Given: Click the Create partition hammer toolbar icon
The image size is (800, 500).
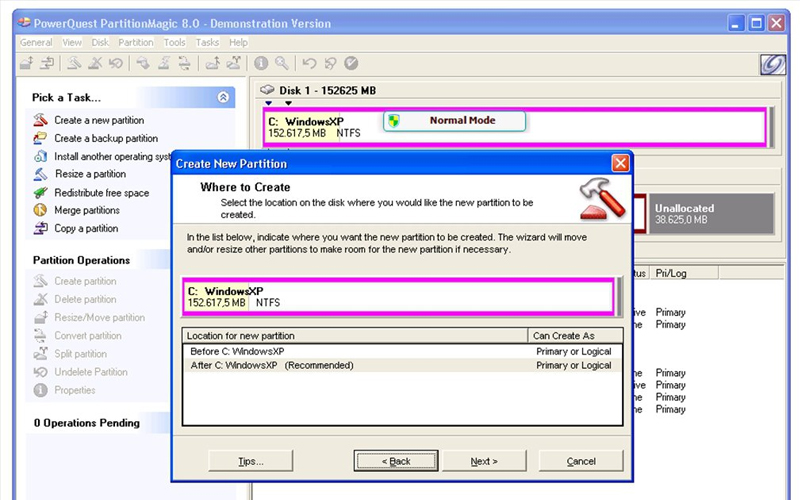Looking at the screenshot, I should click(x=74, y=63).
